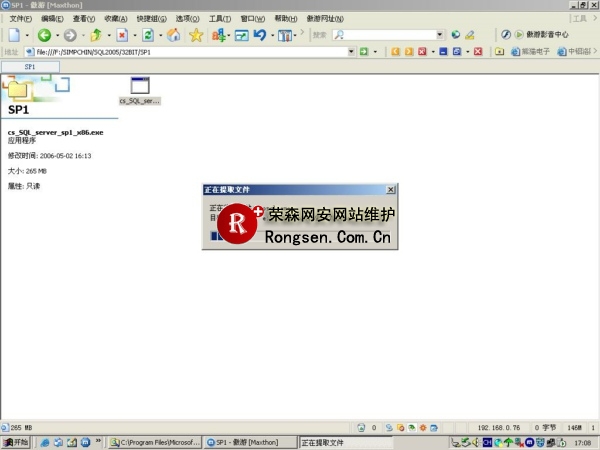Image resolution: width=600 pixels, height=450 pixels.
Task: Open the 文件(F) menu
Action: pyautogui.click(x=21, y=19)
